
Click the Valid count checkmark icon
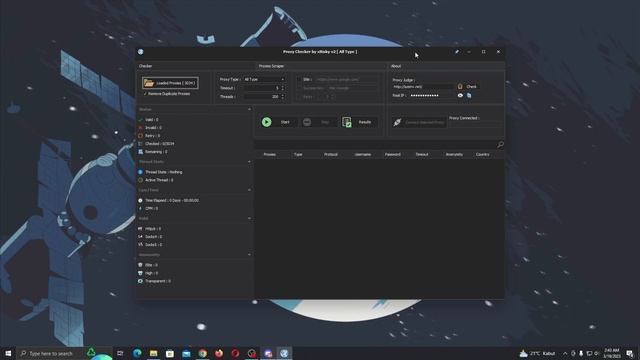point(140,120)
